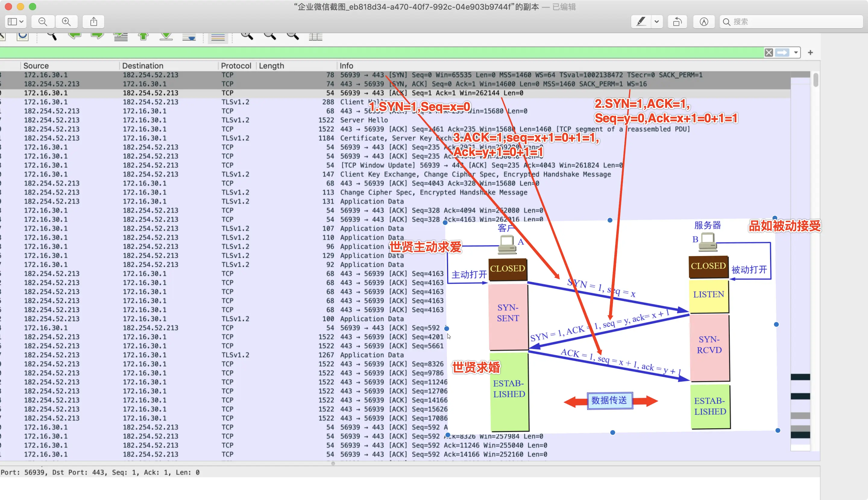Open the display filter history dropdown arrow
The image size is (868, 500).
coord(796,52)
